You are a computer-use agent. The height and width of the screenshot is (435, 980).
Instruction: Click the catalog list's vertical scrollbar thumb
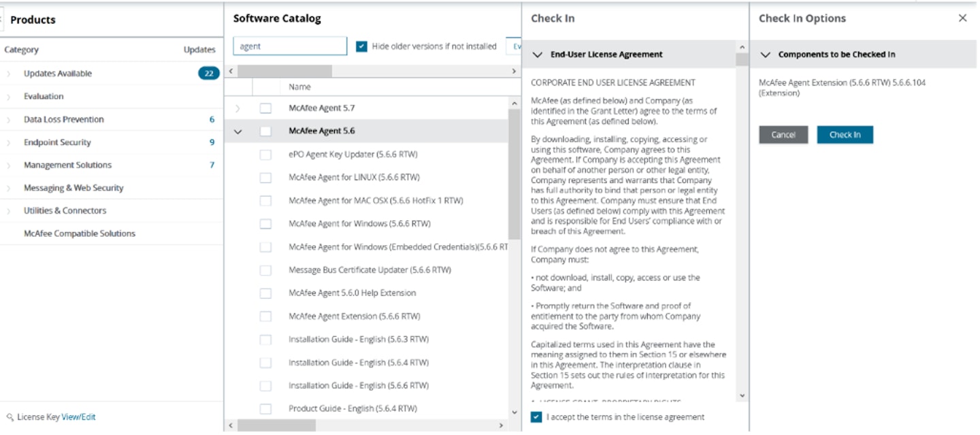pyautogui.click(x=514, y=174)
